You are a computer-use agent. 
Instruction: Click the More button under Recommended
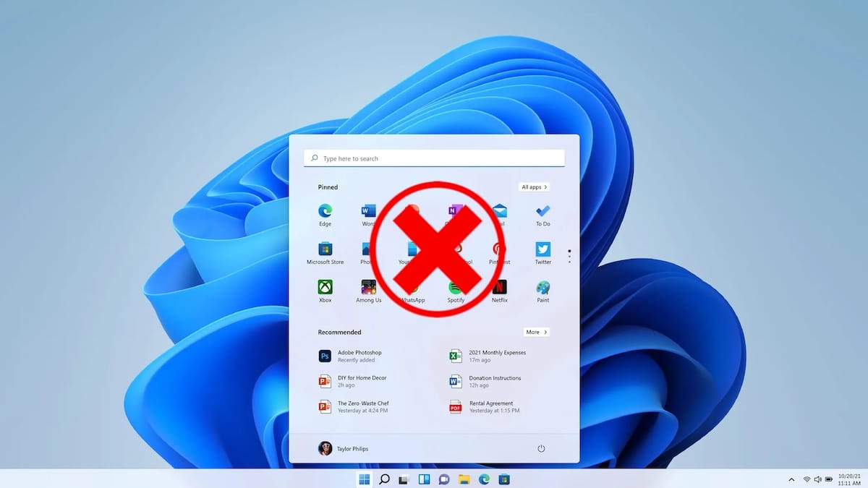536,332
